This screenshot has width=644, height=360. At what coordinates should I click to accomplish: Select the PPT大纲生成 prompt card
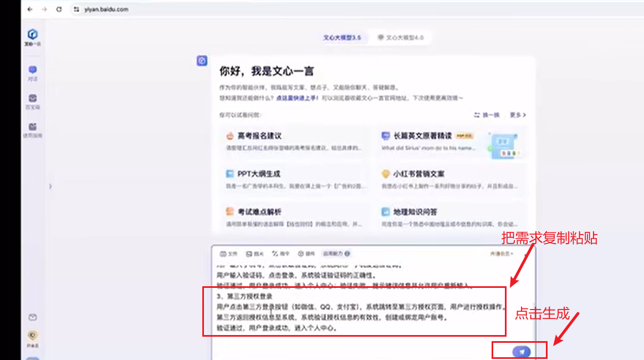pyautogui.click(x=294, y=179)
